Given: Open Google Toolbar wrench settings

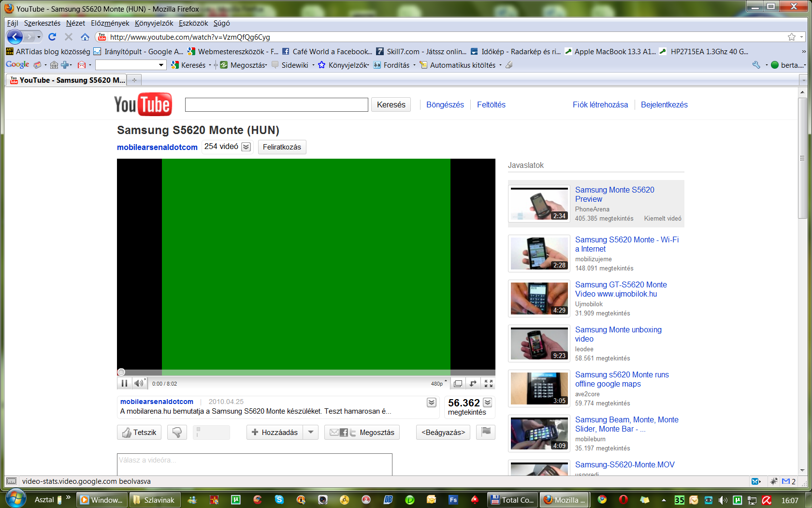Looking at the screenshot, I should click(756, 65).
